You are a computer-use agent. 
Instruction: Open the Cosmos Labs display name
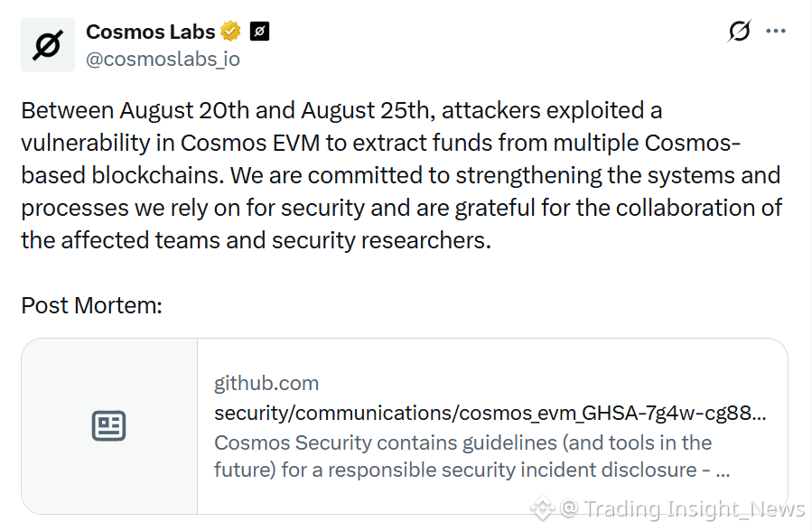[150, 32]
